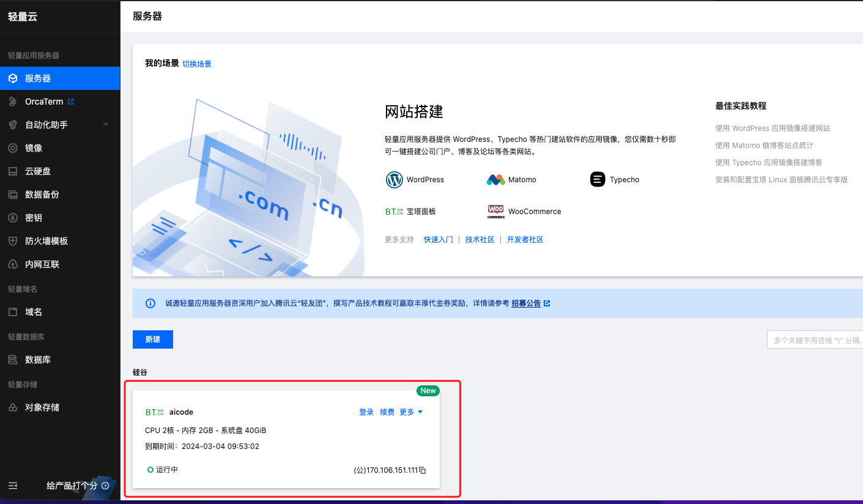This screenshot has width=863, height=504.
Task: Open tutorial 使用 WordPress 应用镜像搭建网站
Action: (x=772, y=128)
